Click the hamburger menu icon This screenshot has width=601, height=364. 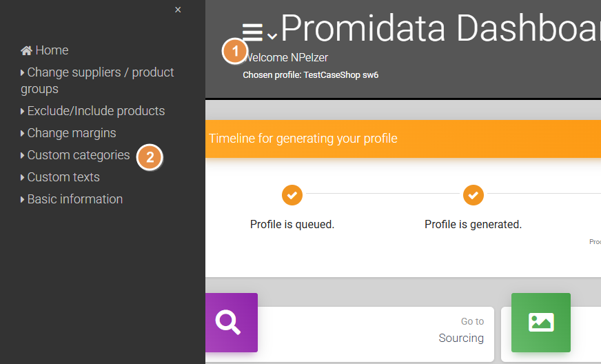253,32
